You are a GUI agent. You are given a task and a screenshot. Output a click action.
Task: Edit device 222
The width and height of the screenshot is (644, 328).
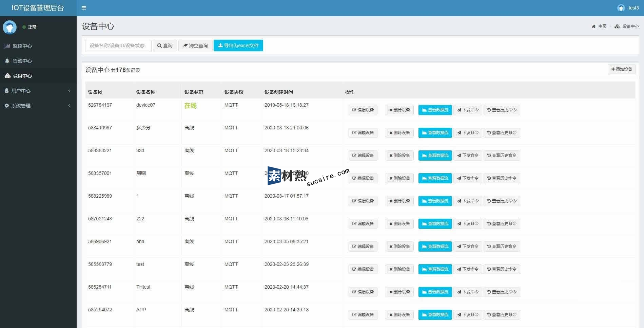coord(363,224)
